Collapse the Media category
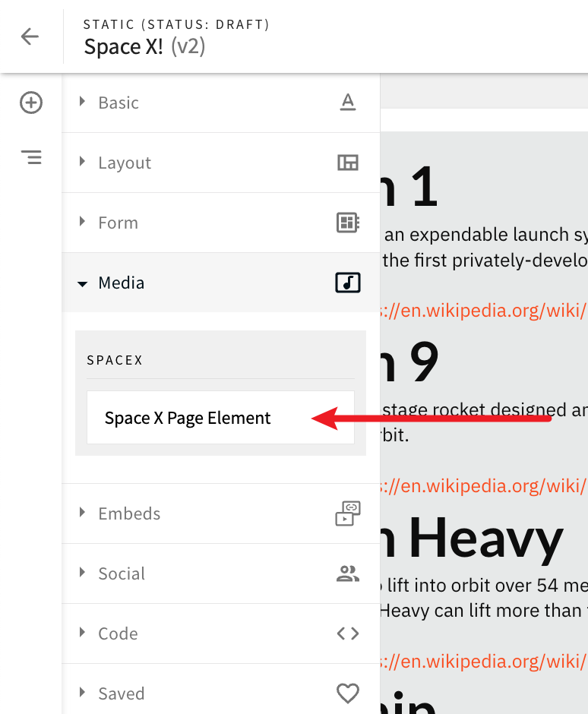 coord(121,283)
